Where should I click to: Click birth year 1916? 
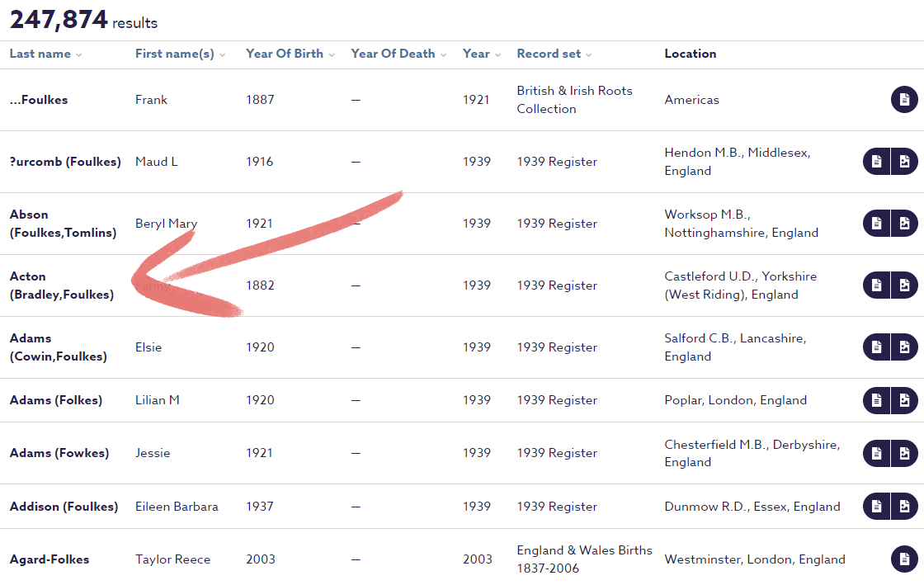(x=259, y=162)
